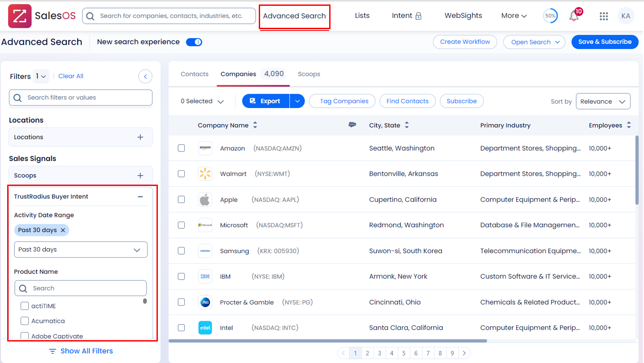Click the Procter & Gamble logo
The width and height of the screenshot is (644, 363).
205,302
